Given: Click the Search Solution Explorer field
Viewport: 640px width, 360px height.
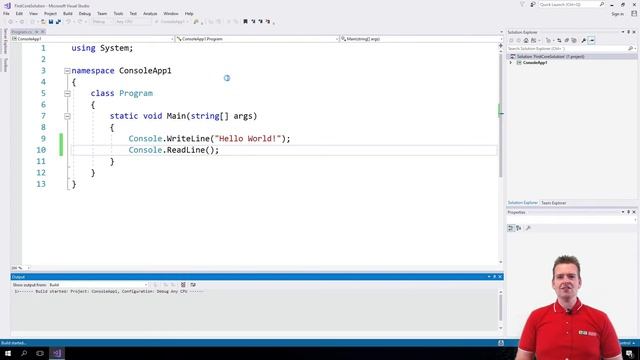Looking at the screenshot, I should (571, 49).
